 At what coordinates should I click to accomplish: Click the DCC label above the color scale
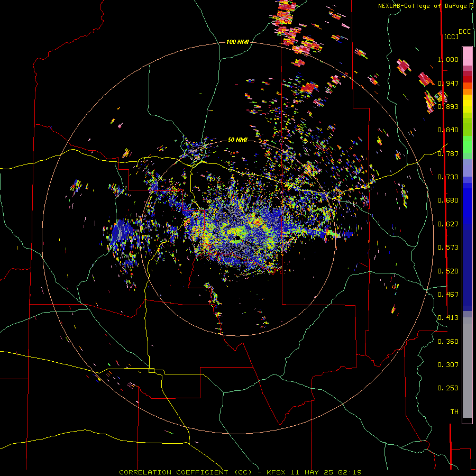pos(464,32)
